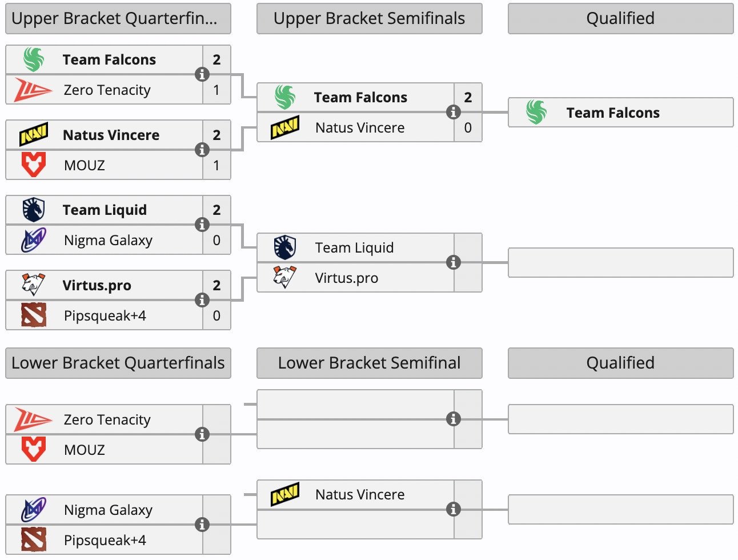Show info for lower bracket Nigma Galaxy vs Pipsqueak+4

[202, 525]
